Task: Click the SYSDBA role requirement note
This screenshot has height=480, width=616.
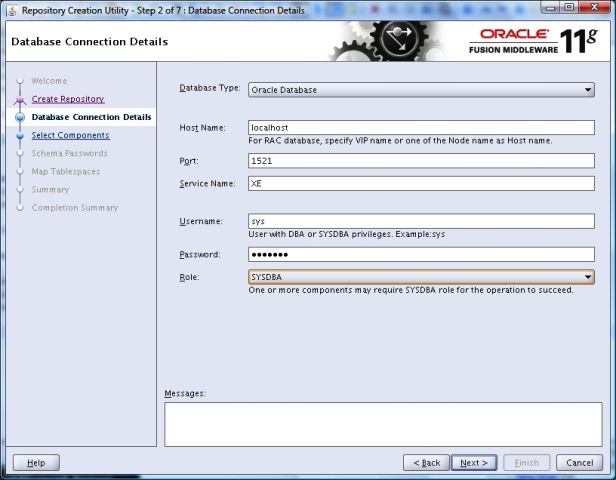Action: click(411, 290)
